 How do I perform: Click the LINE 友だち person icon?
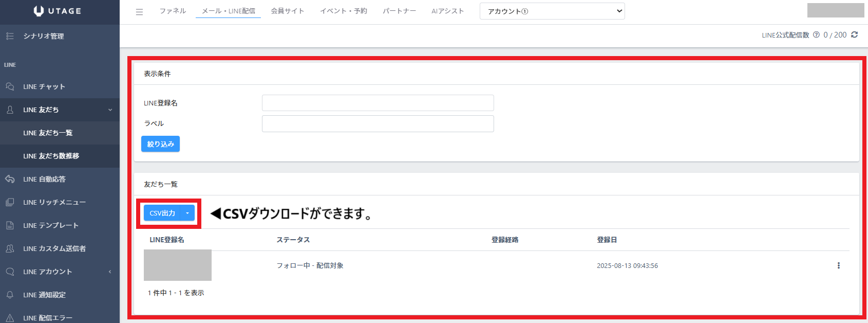tap(10, 110)
